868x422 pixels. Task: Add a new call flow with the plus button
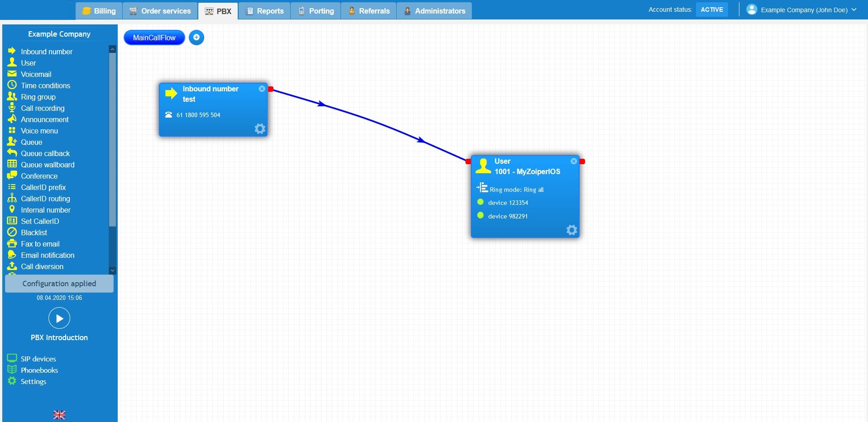(x=197, y=38)
